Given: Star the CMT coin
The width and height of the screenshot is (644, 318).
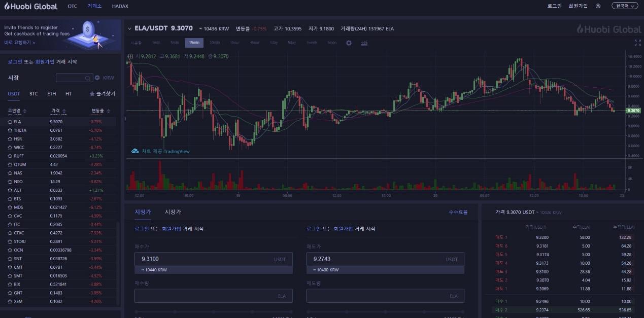Looking at the screenshot, I should point(10,267).
